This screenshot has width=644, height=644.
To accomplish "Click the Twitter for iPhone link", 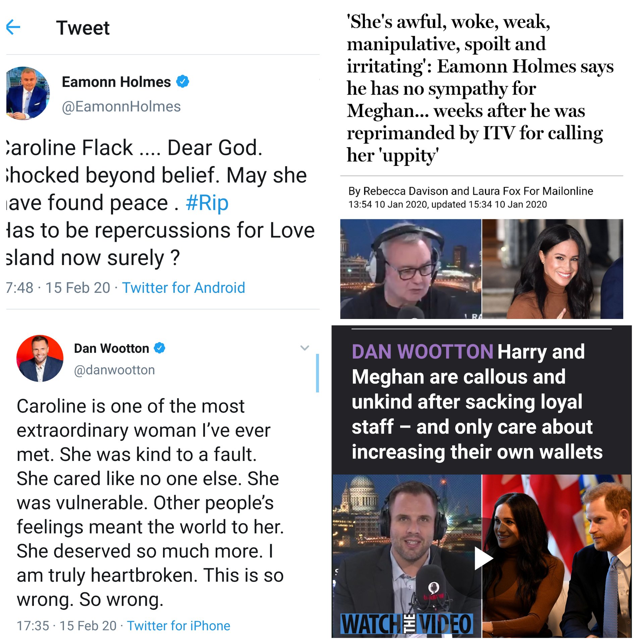I will pyautogui.click(x=178, y=626).
